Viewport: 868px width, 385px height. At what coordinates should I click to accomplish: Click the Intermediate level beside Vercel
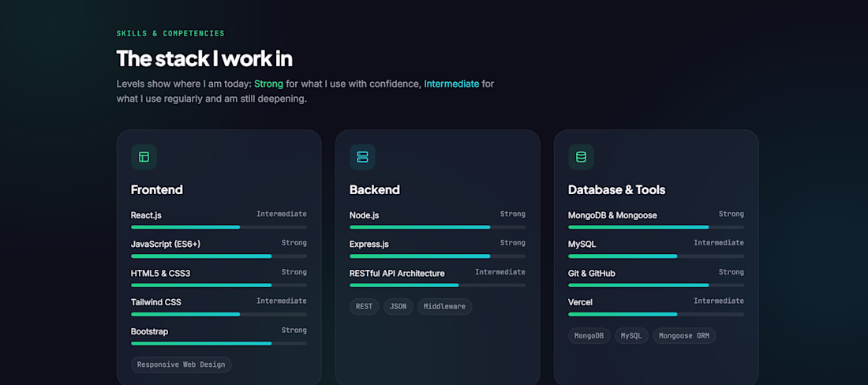[719, 301]
